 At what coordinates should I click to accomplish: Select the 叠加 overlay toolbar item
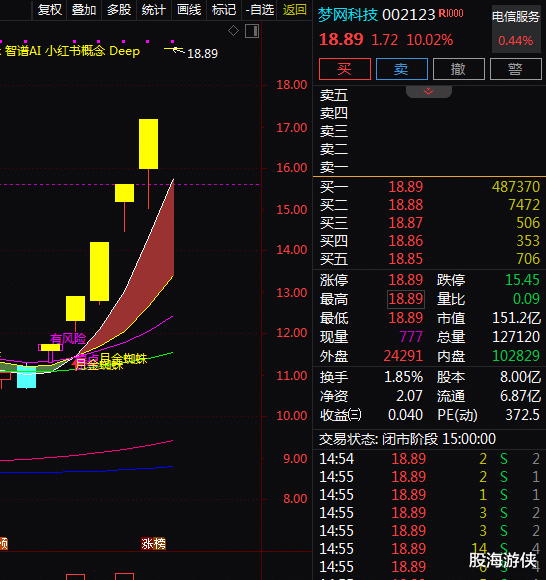[x=84, y=10]
